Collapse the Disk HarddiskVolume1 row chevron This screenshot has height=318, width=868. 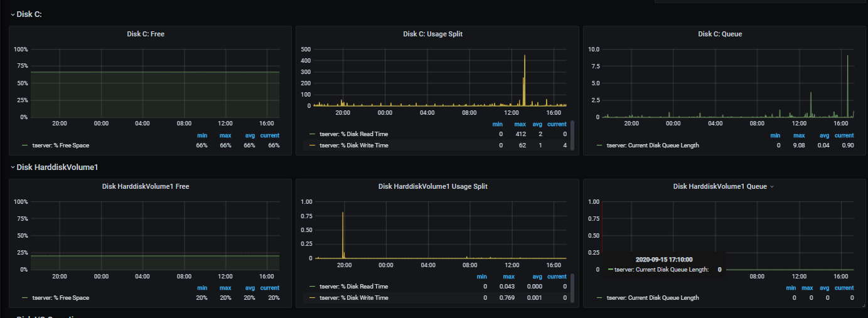(x=13, y=167)
